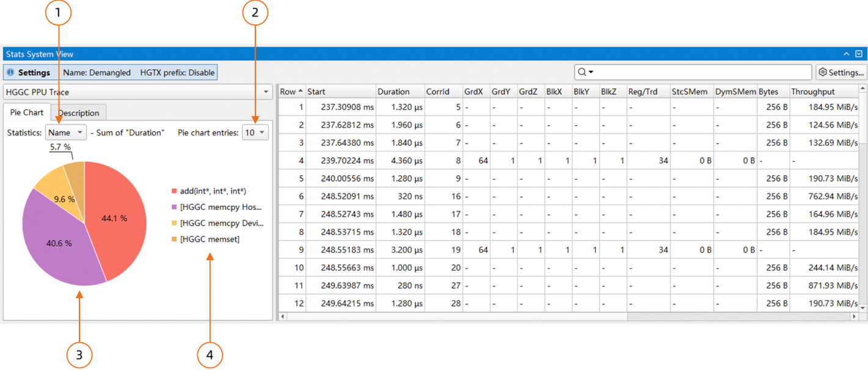Click the purple HGGC memcpy Hos... legend swatch

(x=175, y=207)
